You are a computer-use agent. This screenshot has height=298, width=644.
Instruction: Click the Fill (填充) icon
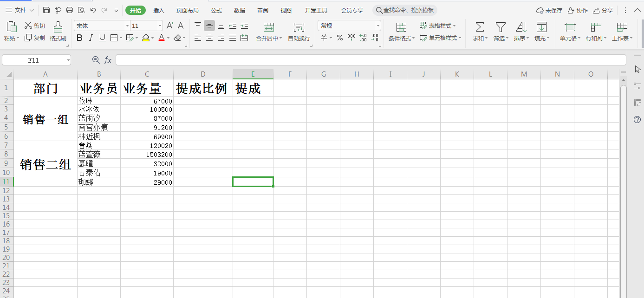pyautogui.click(x=541, y=27)
